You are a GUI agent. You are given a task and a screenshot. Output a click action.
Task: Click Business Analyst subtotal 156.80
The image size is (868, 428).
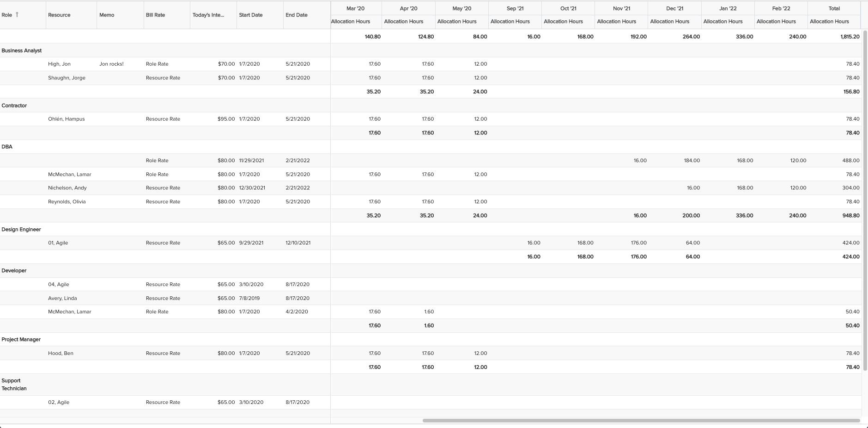851,92
